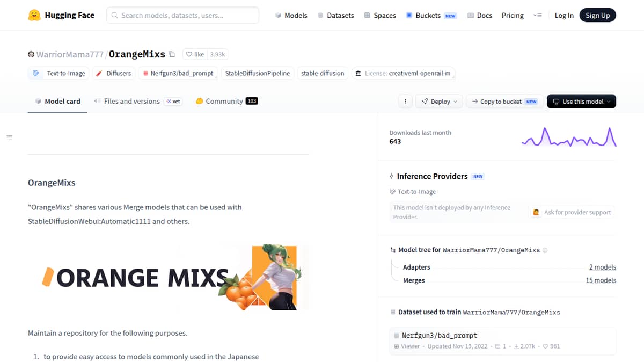The width and height of the screenshot is (644, 362).
Task: Select the License creativeml-openrail-m tag
Action: [403, 73]
